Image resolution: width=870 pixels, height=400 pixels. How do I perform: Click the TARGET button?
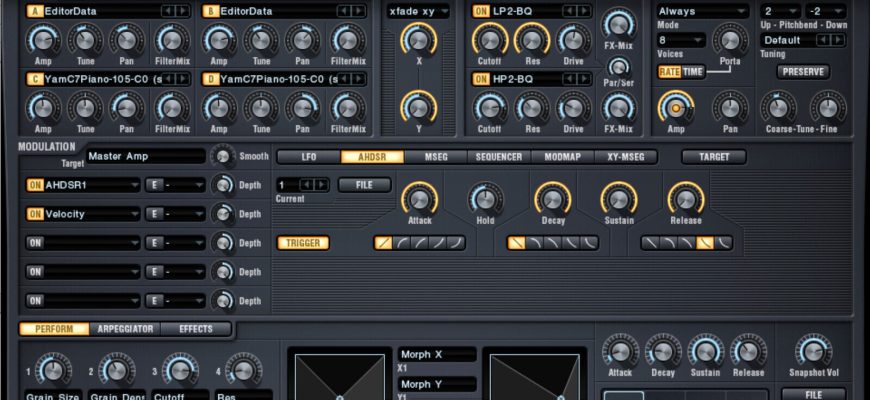tap(714, 157)
